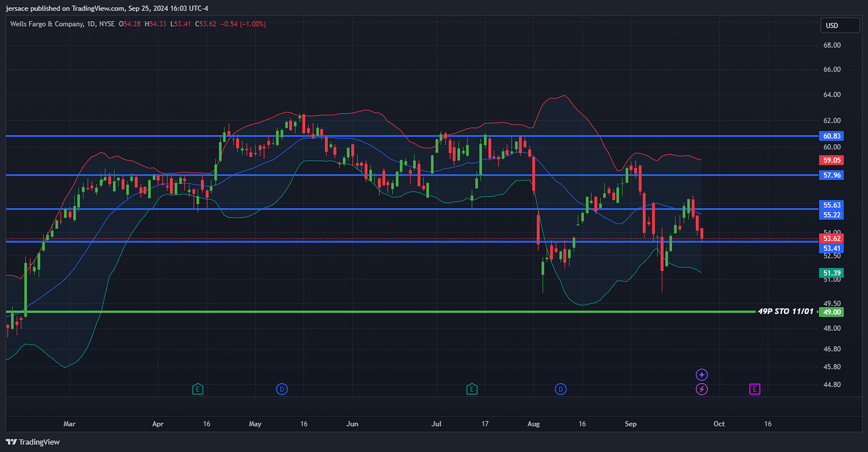Click the '49P STO 11/01' line annotation

tap(785, 311)
